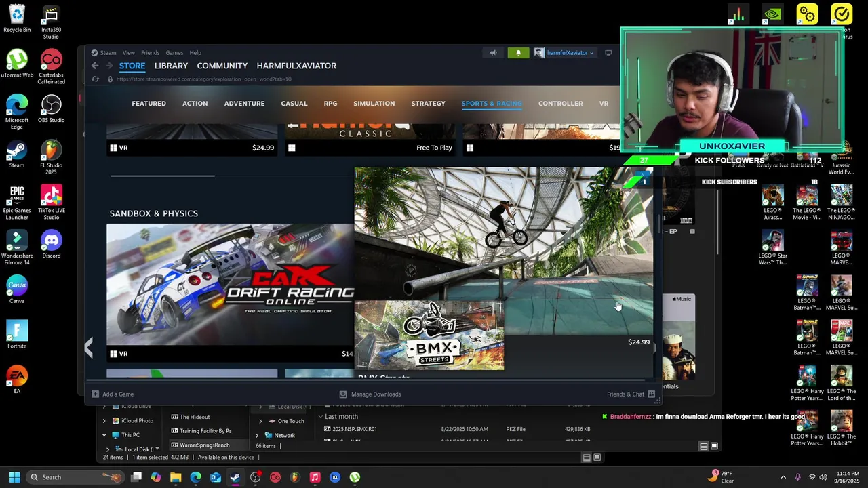Viewport: 868px width, 488px height.
Task: Click the Add a Game plus icon
Action: tap(96, 394)
